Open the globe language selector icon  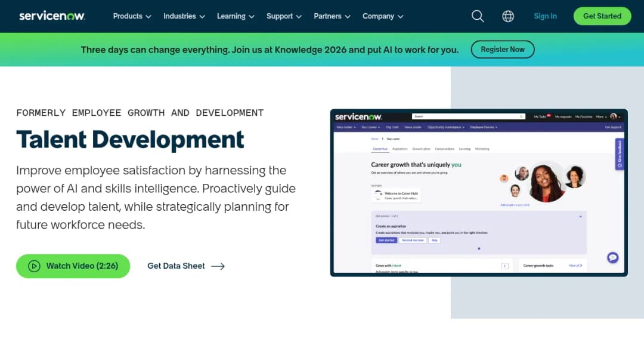[508, 17]
